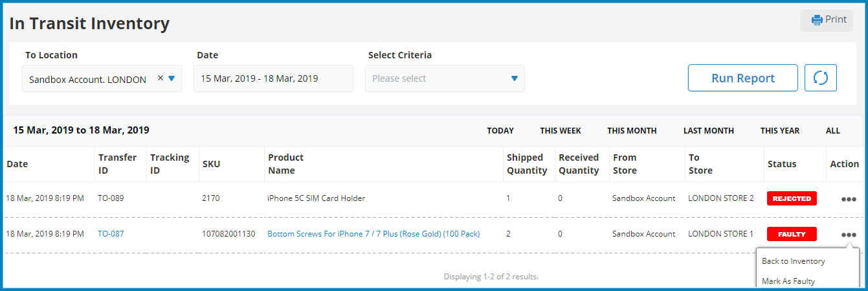Open the Bottom Screws For iPhone 7 product link

pyautogui.click(x=373, y=234)
